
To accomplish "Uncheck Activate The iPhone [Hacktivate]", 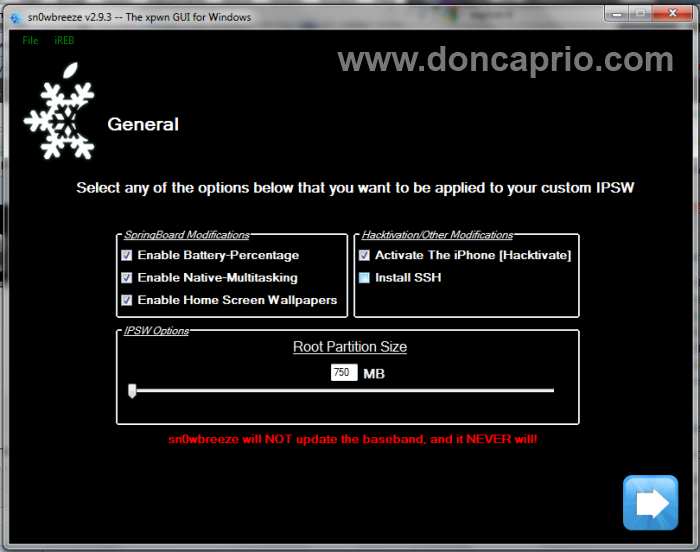I will (x=364, y=255).
